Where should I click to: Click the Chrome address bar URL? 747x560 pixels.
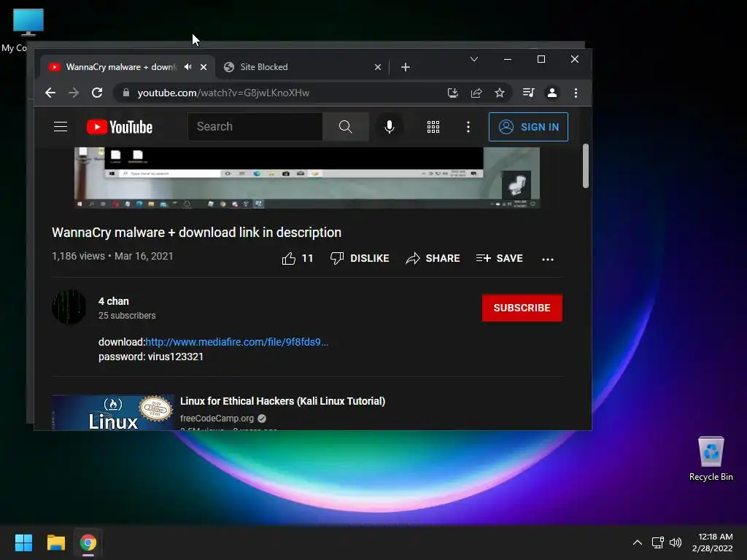(223, 93)
